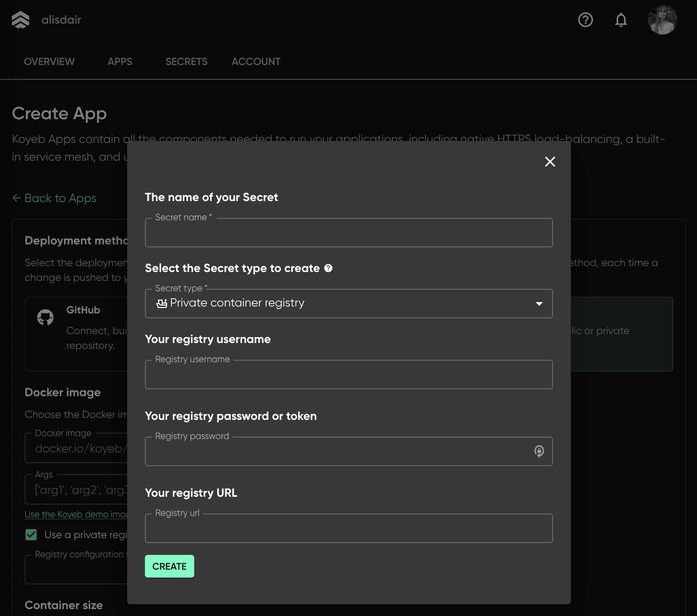Click the Koyeb logo icon
The width and height of the screenshot is (697, 616).
click(21, 20)
